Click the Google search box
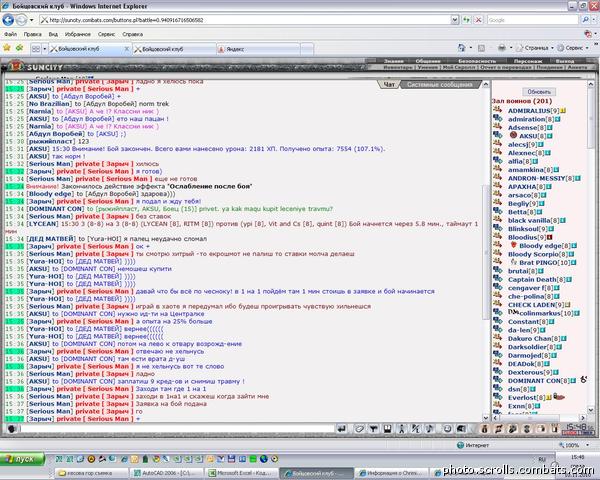600x480 pixels. (533, 20)
